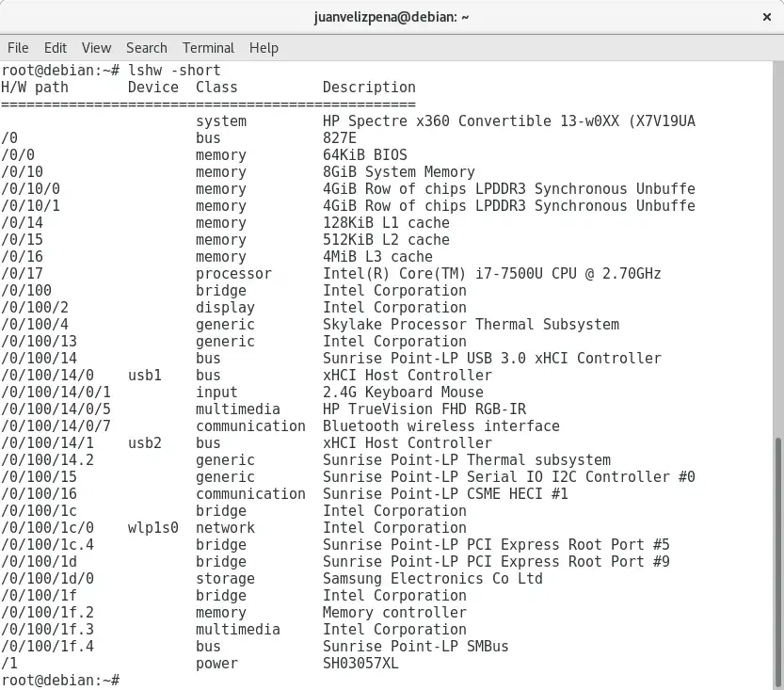The width and height of the screenshot is (784, 690).
Task: Open the Edit menu
Action: (55, 48)
